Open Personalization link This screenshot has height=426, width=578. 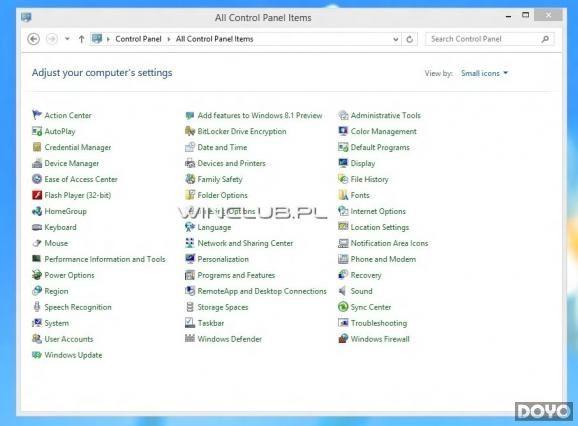pos(223,259)
